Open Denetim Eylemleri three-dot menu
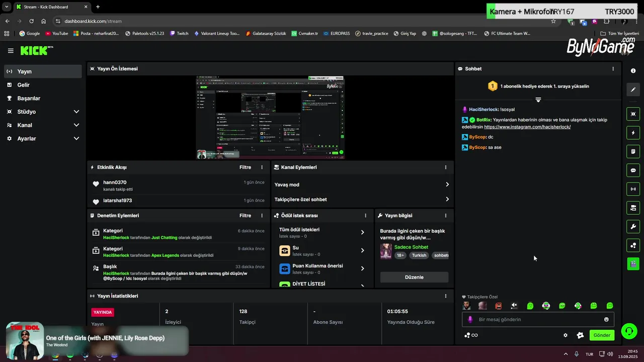644x362 pixels. pos(262,216)
